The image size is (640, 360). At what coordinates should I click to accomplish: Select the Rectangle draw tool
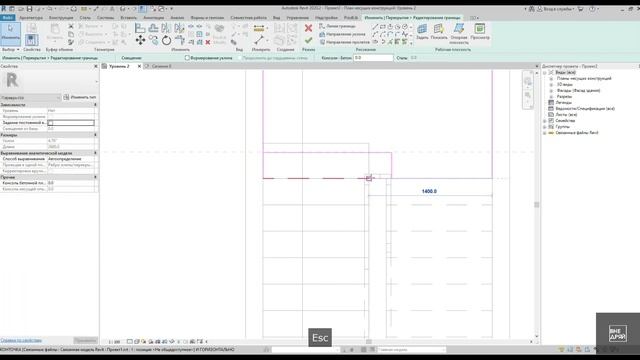coord(382,27)
